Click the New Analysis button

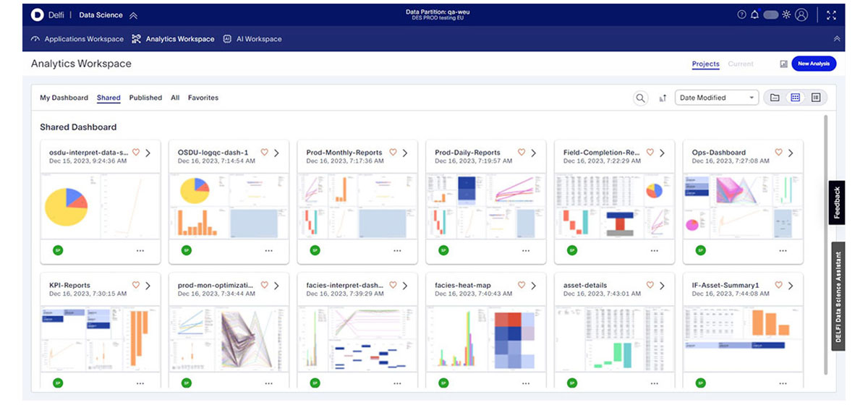[814, 64]
